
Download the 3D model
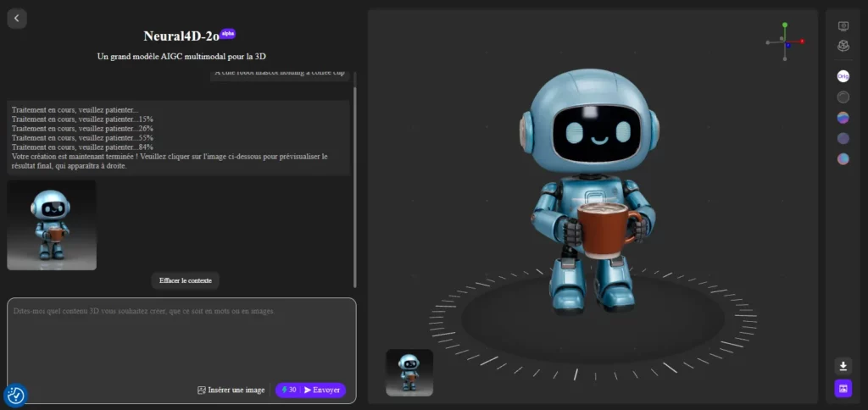coord(843,366)
